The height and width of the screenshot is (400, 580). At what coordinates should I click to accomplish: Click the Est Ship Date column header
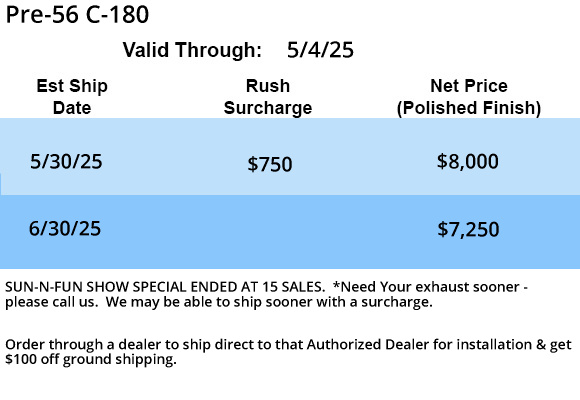coord(72,97)
